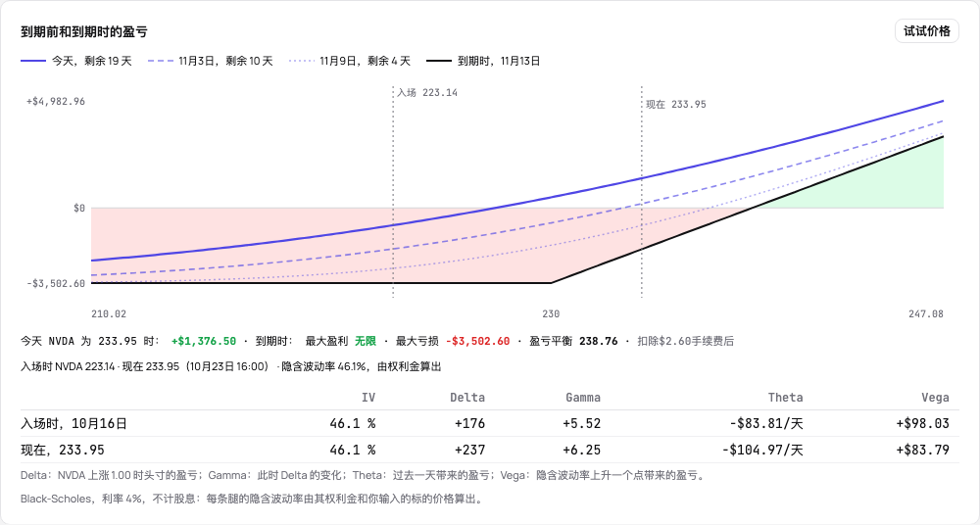
Task: Click the -$3,502.60 y-axis label
Action: click(56, 283)
